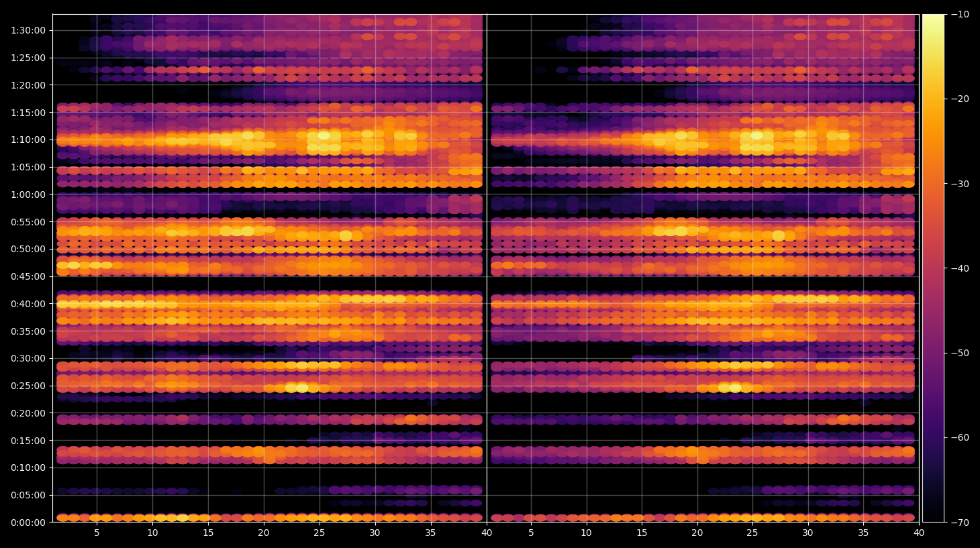Click x-axis label 5 under the left plot
Viewport: 980px width, 548px height.
[x=97, y=533]
